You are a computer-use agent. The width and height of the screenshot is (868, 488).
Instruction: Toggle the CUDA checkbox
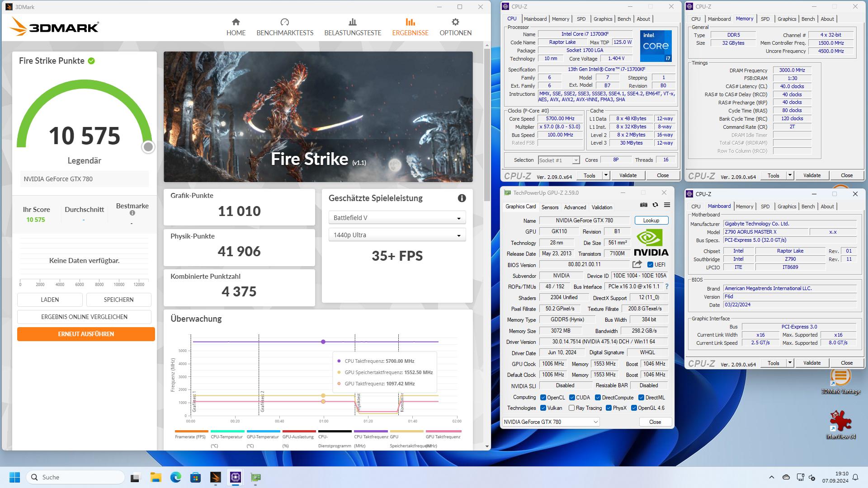[572, 398]
